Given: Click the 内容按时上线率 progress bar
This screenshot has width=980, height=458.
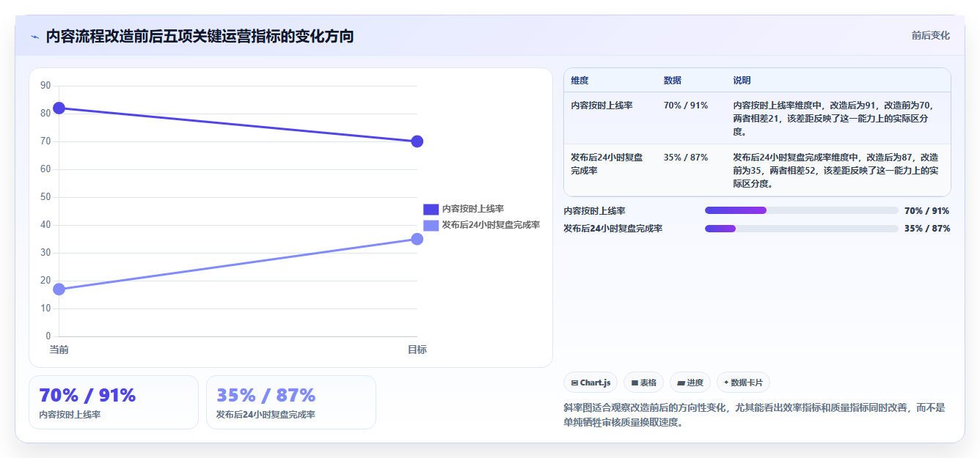Looking at the screenshot, I should [x=802, y=210].
